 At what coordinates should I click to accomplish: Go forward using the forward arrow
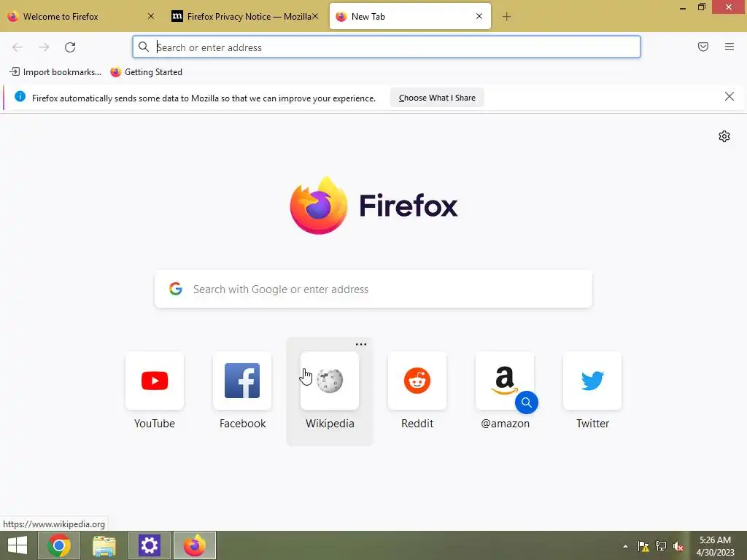[x=44, y=47]
